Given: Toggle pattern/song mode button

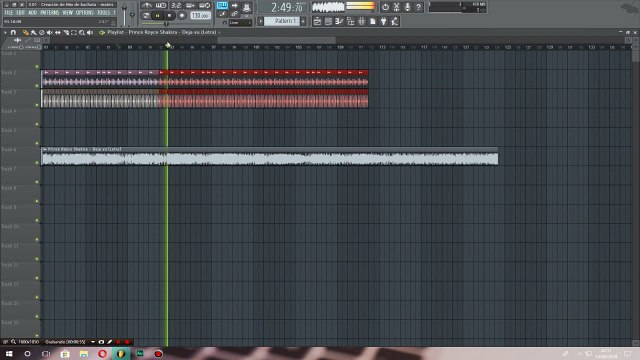Looking at the screenshot, I should click(146, 16).
